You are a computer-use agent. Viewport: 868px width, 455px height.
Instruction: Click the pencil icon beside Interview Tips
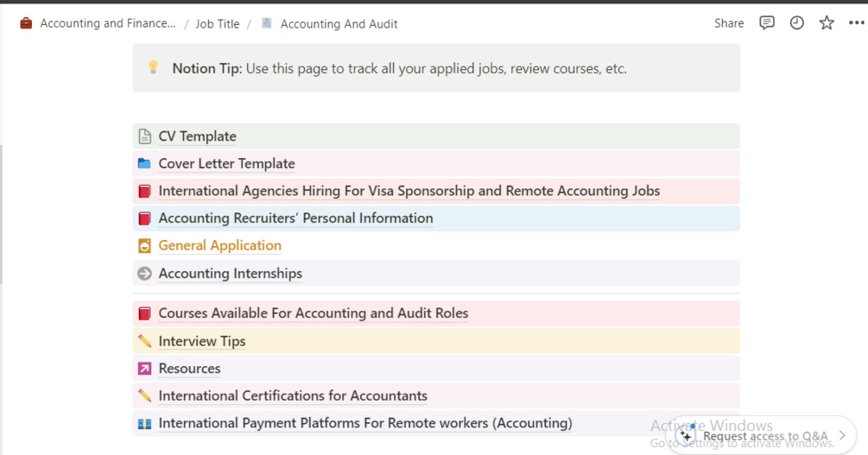144,341
